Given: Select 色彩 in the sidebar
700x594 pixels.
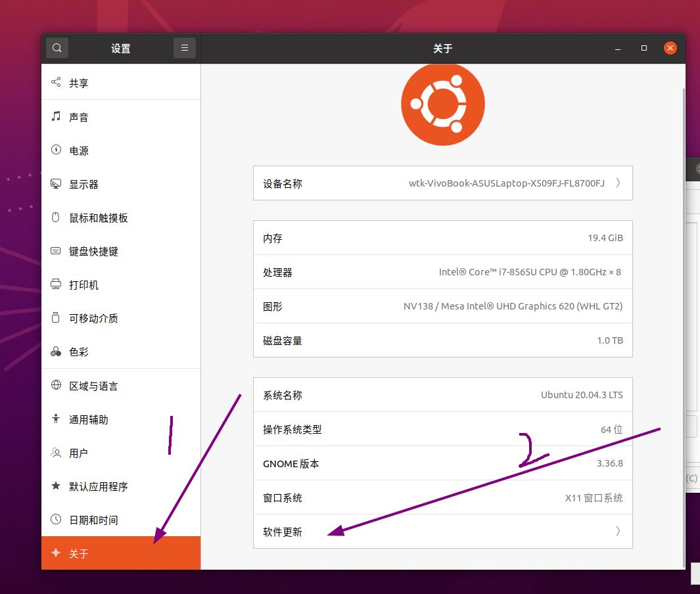Looking at the screenshot, I should tap(121, 352).
